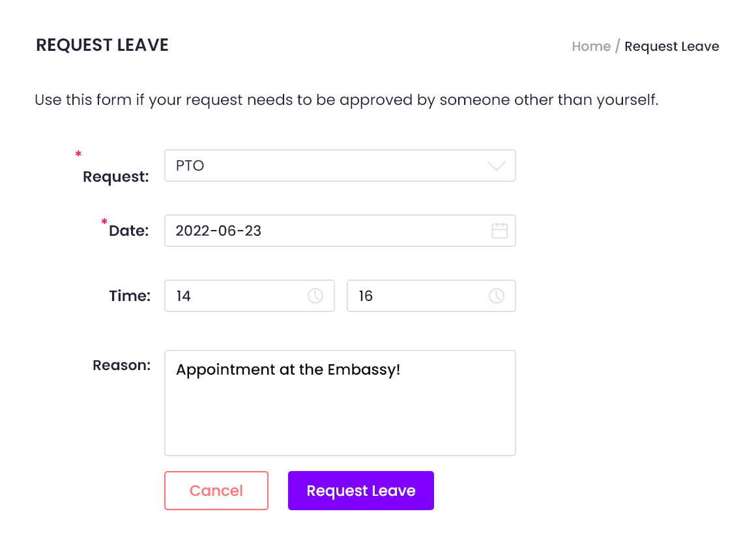
Task: Expand the Request type chevron arrow
Action: (x=496, y=165)
